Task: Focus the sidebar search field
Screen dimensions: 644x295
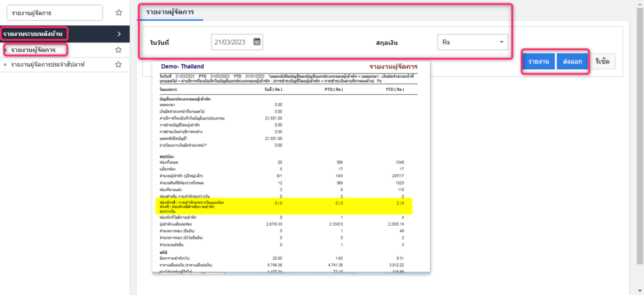Action: 55,13
